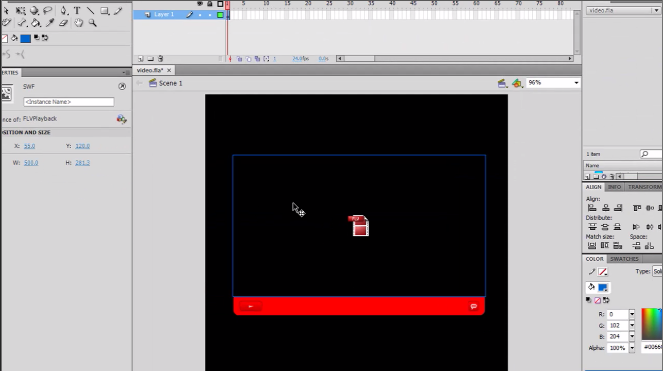
Task: Click the New Folder icon in timeline
Action: pyautogui.click(x=151, y=59)
